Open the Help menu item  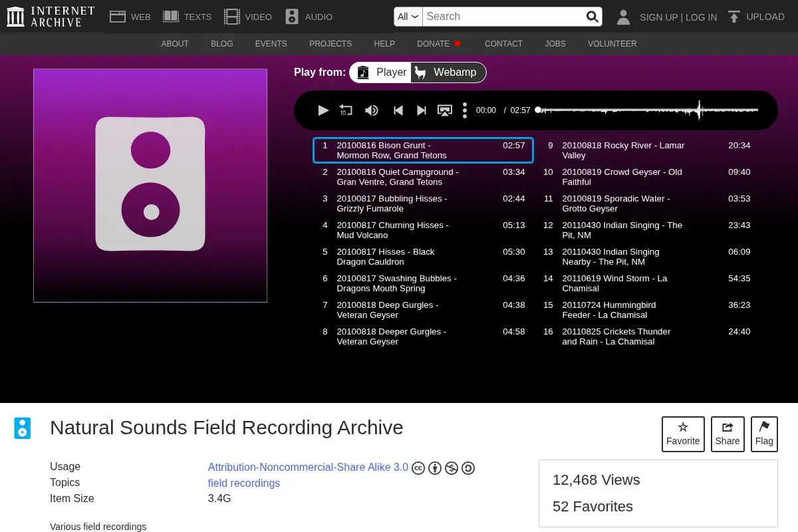[x=384, y=44]
